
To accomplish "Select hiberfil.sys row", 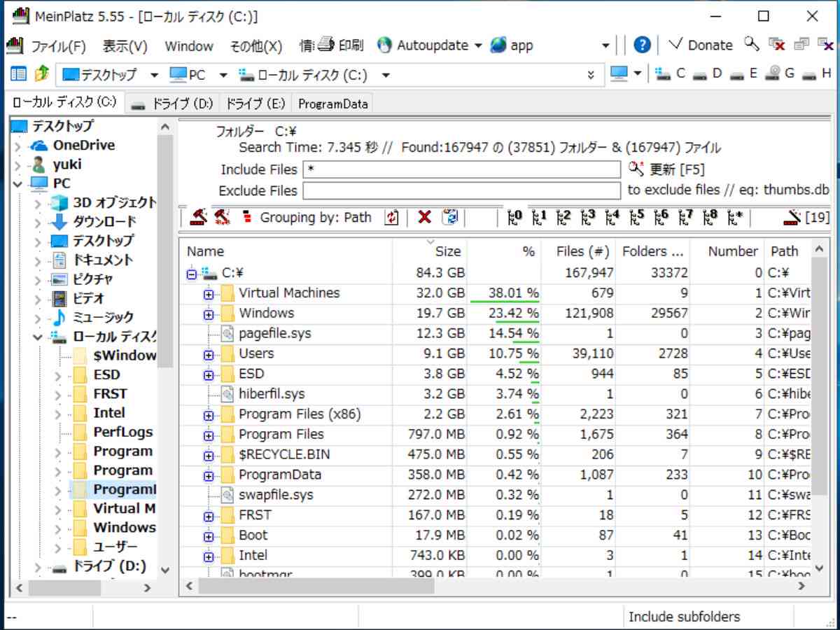I will click(496, 395).
